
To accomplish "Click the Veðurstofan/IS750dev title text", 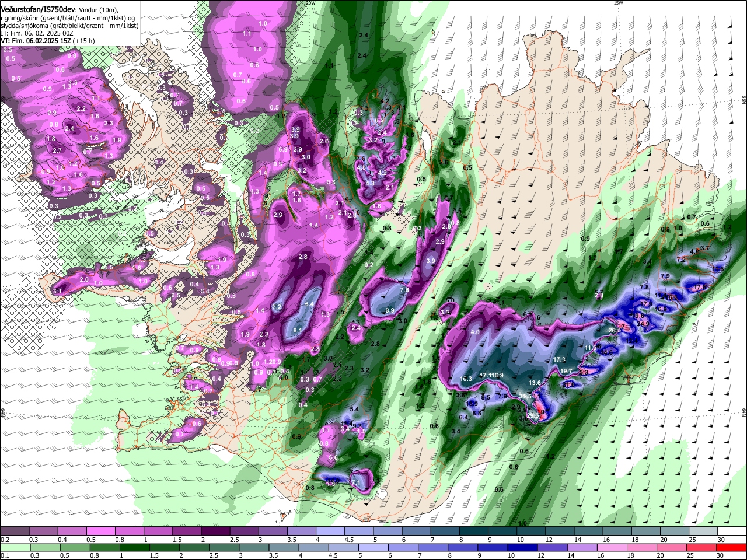I will coord(38,9).
